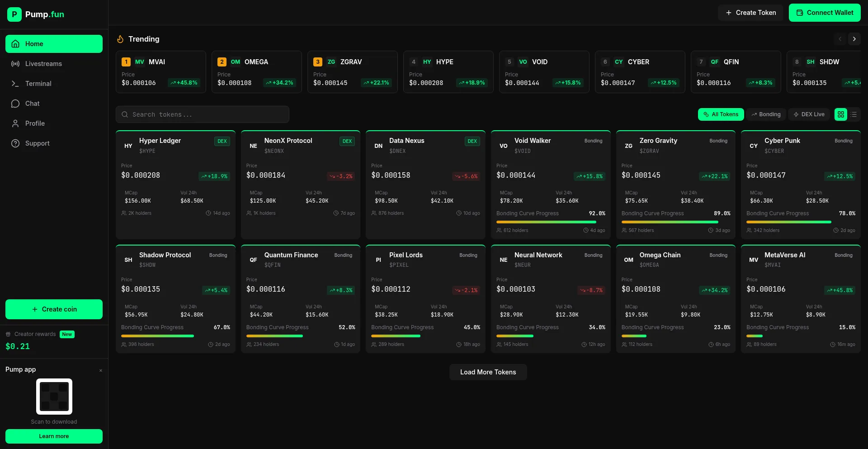Switch to list view layout
Image resolution: width=868 pixels, height=449 pixels.
854,114
